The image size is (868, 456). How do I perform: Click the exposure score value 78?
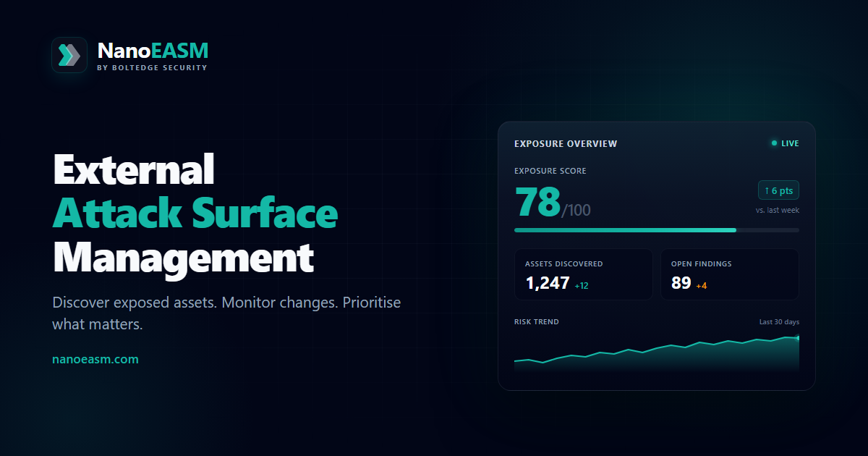coord(537,202)
